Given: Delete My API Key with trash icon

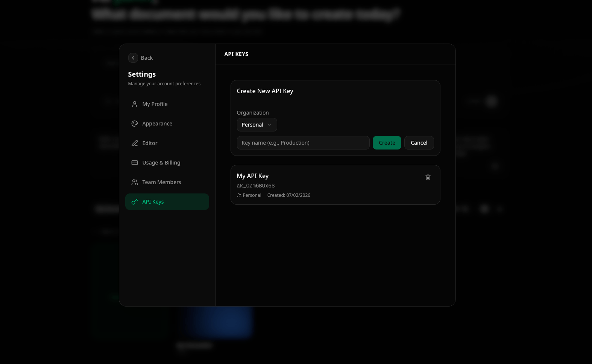Looking at the screenshot, I should click(428, 177).
